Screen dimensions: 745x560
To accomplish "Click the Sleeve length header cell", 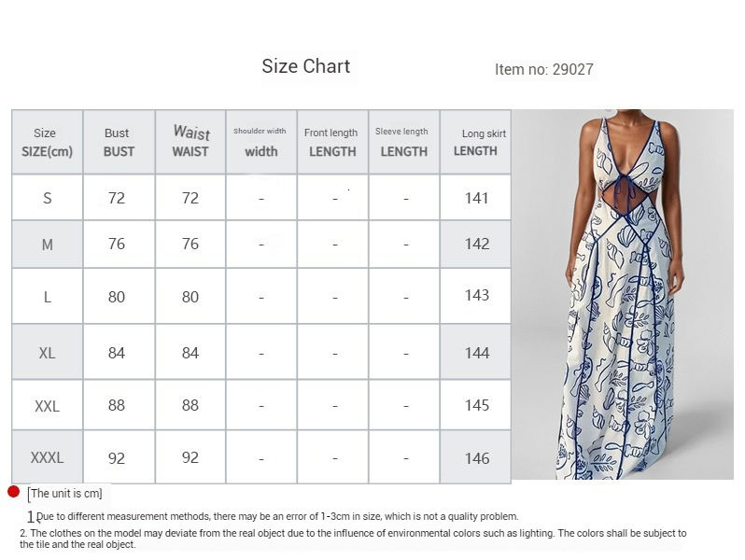I will tap(404, 142).
